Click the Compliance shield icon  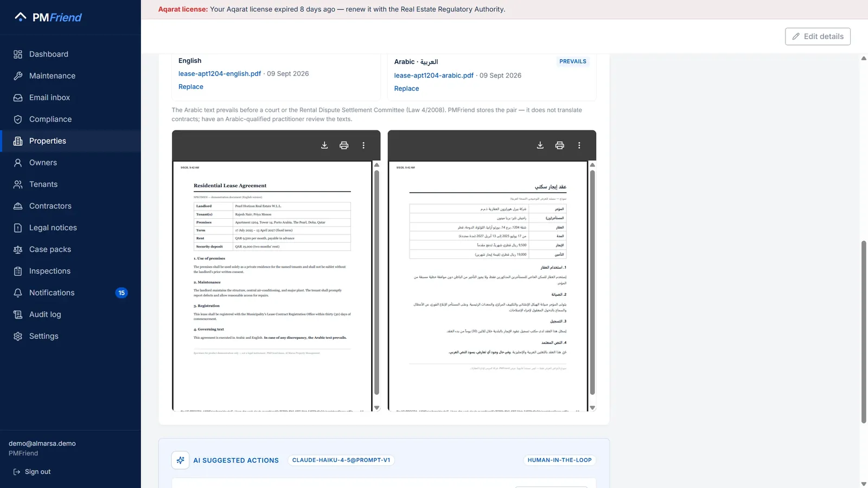pos(18,119)
